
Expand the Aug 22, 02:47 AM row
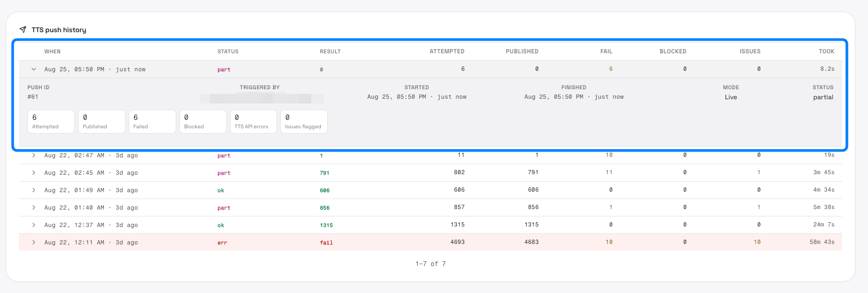coord(34,156)
